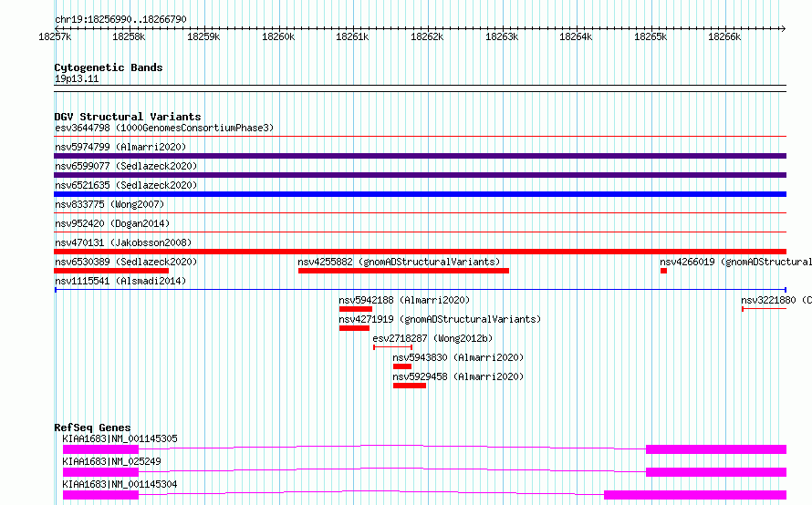
Task: Click the DGV Structural Variants track title
Action: click(x=128, y=117)
